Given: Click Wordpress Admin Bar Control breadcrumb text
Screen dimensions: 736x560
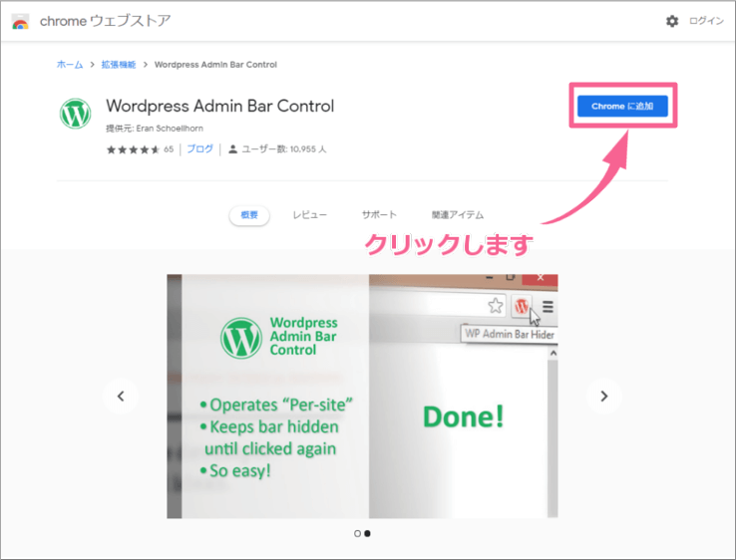Looking at the screenshot, I should [215, 65].
